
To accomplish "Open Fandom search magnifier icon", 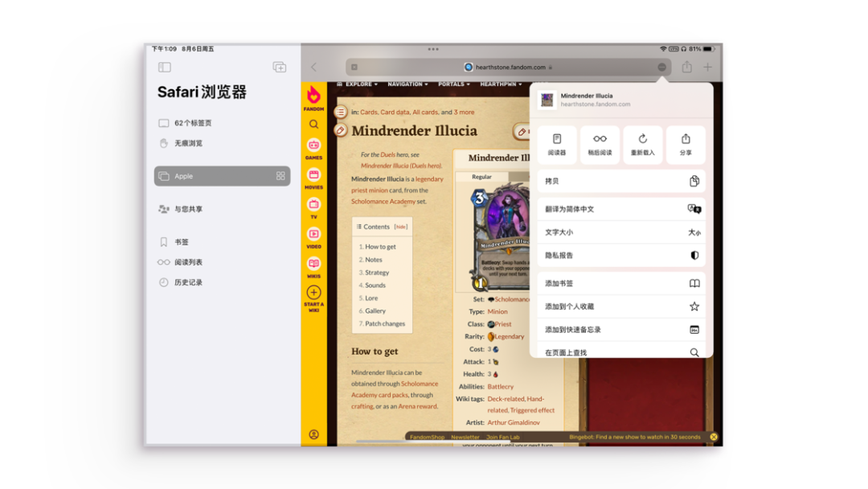I will click(x=314, y=124).
